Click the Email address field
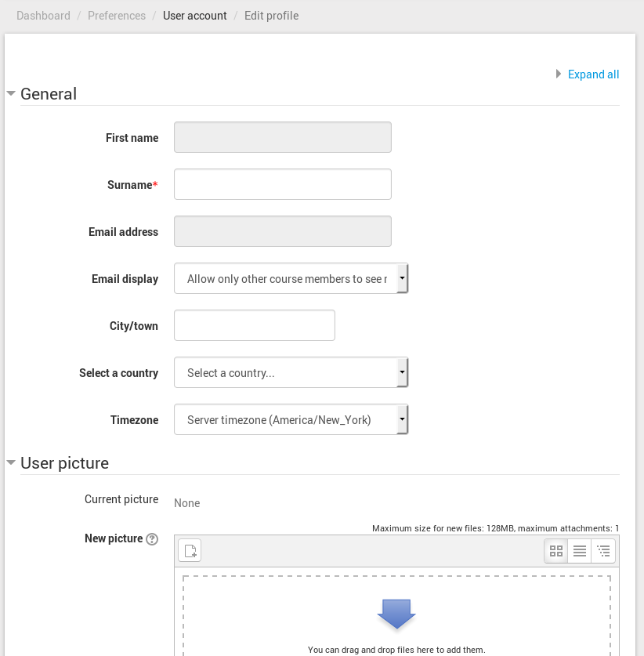644x656 pixels. click(282, 231)
